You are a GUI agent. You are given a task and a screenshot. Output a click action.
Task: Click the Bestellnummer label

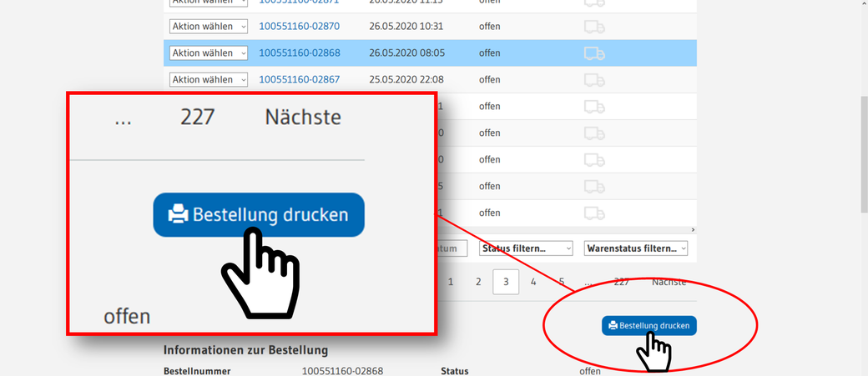click(x=197, y=371)
